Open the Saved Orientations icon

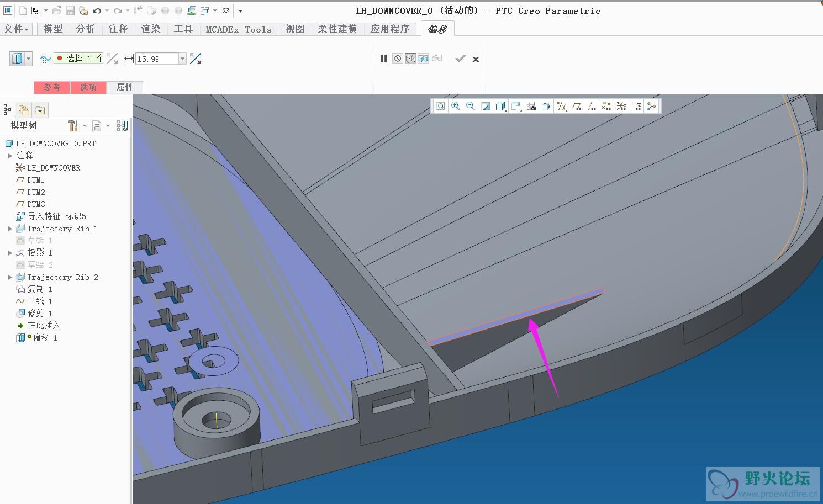pyautogui.click(x=516, y=106)
